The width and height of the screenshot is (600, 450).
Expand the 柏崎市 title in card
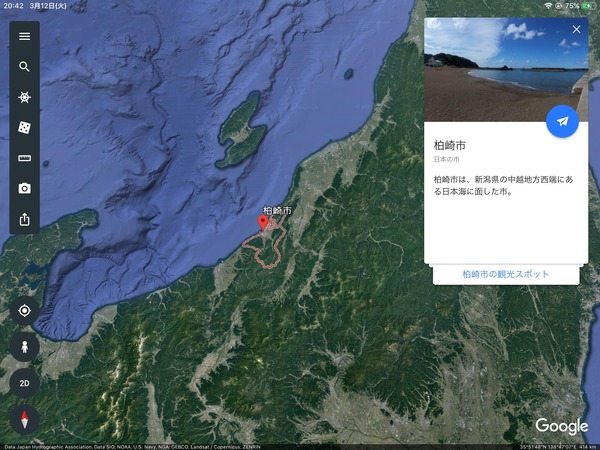pyautogui.click(x=450, y=145)
